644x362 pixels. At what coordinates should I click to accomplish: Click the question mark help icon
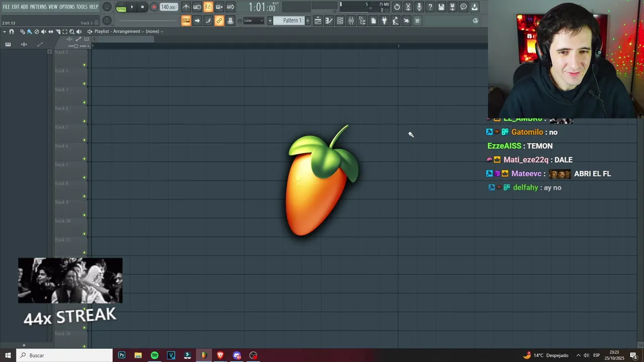point(430,7)
